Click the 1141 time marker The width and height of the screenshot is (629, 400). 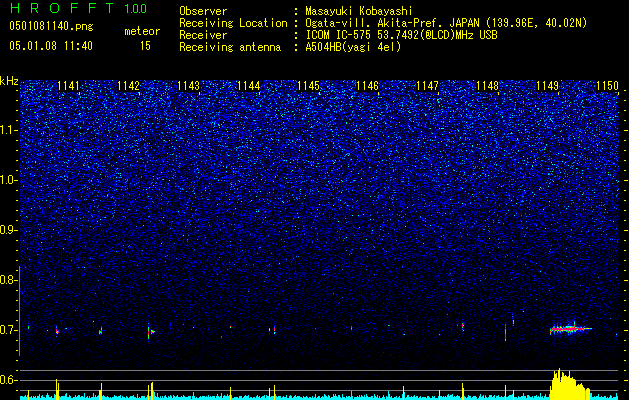[x=68, y=86]
